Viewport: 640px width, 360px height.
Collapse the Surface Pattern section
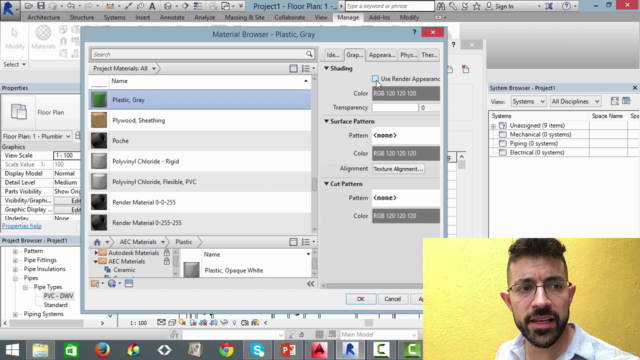(327, 121)
